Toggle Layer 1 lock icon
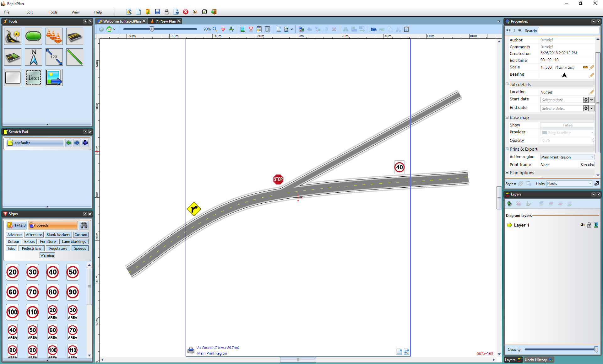Image resolution: width=603 pixels, height=364 pixels. point(589,225)
